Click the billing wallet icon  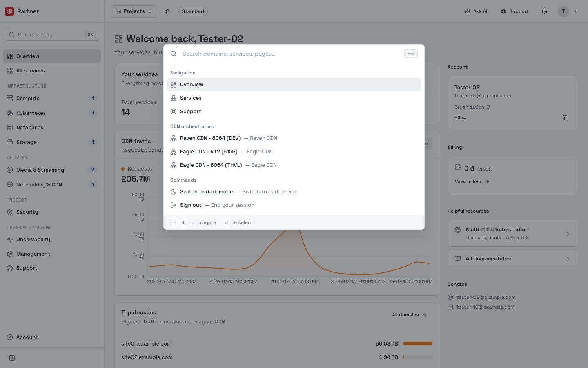click(x=458, y=167)
